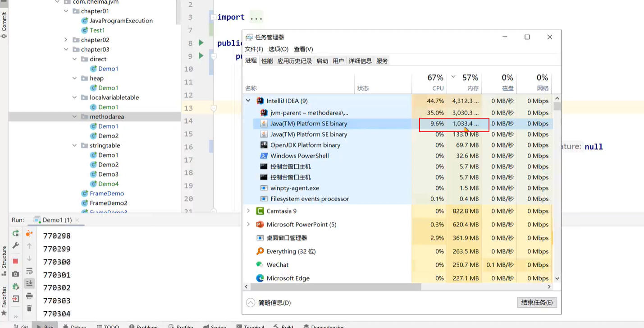
Task: Open the 查看(V) menu in Task Manager
Action: (x=303, y=49)
